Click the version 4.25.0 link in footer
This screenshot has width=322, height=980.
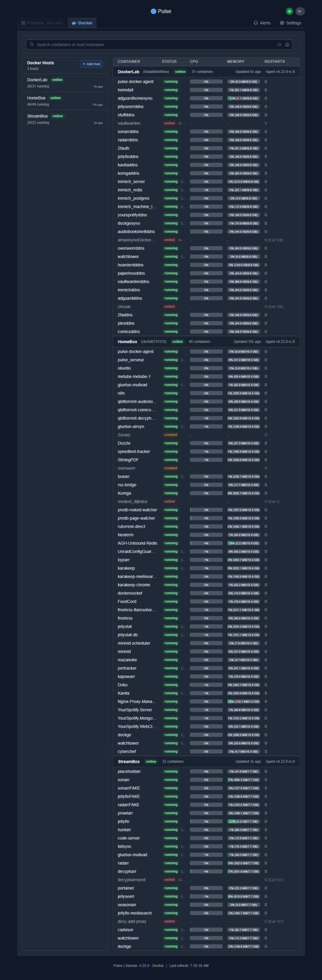pyautogui.click(x=144, y=965)
